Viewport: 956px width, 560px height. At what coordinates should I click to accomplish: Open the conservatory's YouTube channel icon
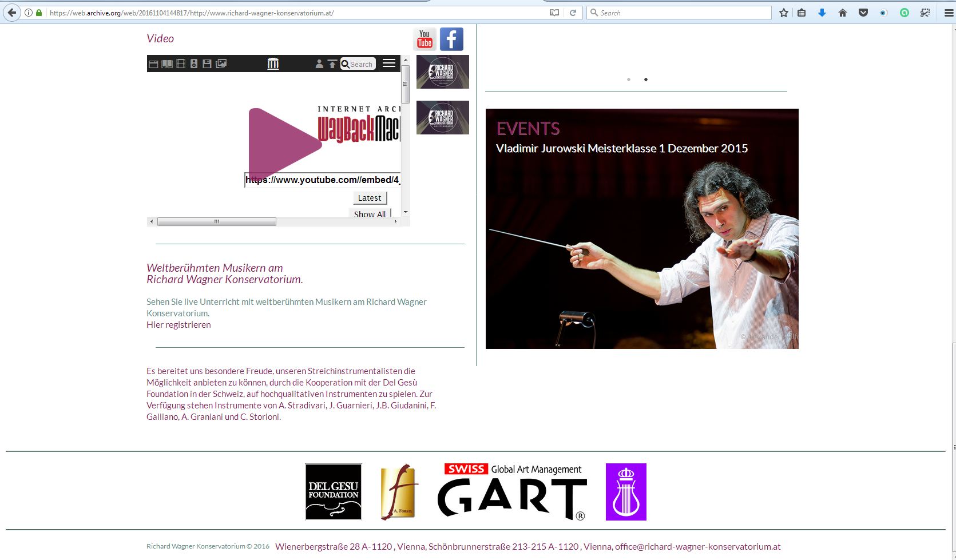click(x=425, y=39)
